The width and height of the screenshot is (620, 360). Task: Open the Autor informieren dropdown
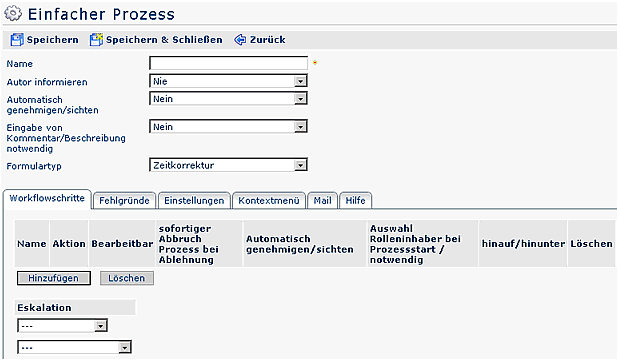(228, 81)
